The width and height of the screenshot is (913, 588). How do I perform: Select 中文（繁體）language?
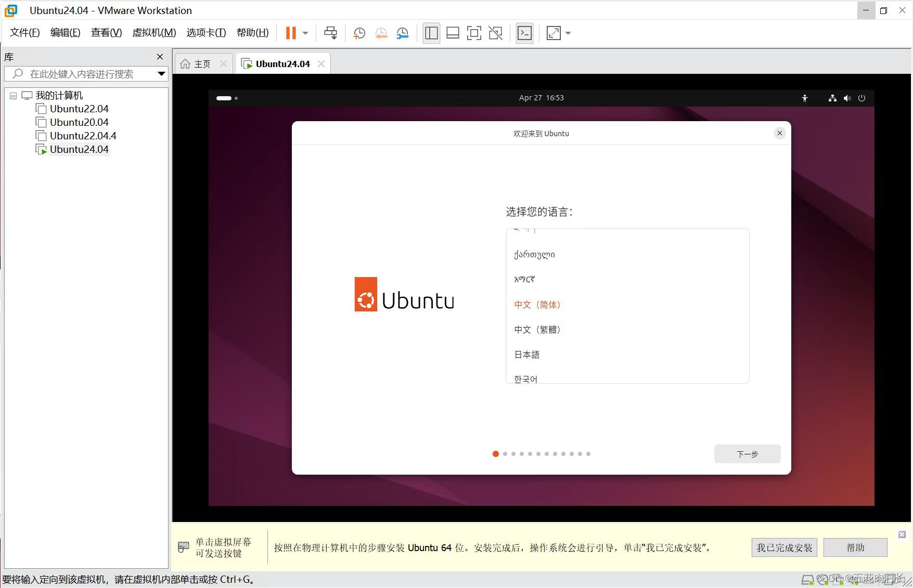pyautogui.click(x=627, y=329)
